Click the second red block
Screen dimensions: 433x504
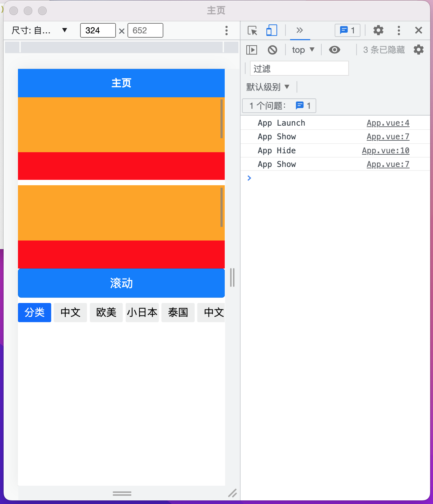[121, 254]
